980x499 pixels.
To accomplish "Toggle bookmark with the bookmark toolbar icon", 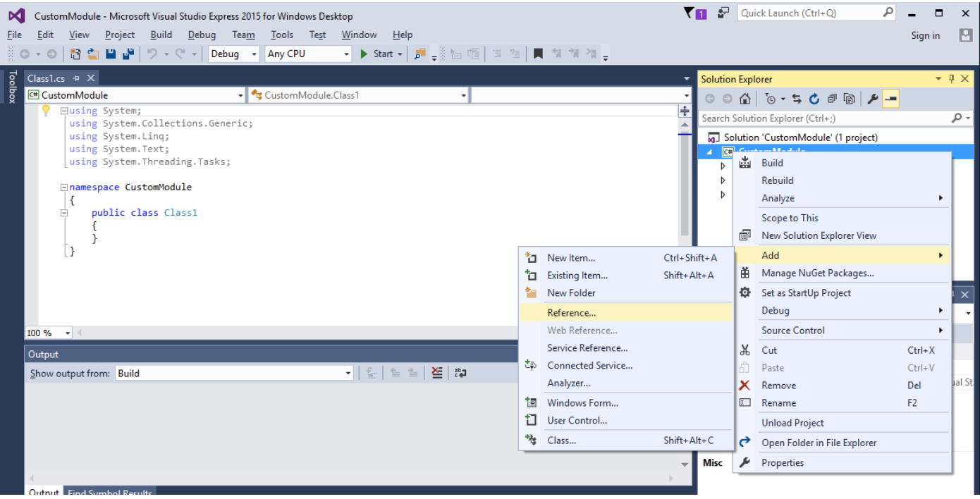I will 538,54.
